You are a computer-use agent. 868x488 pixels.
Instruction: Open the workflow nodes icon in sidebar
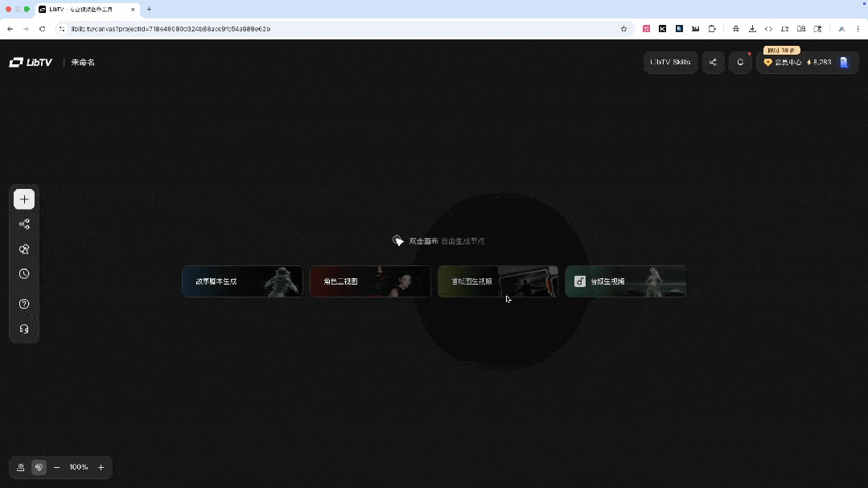click(x=24, y=224)
